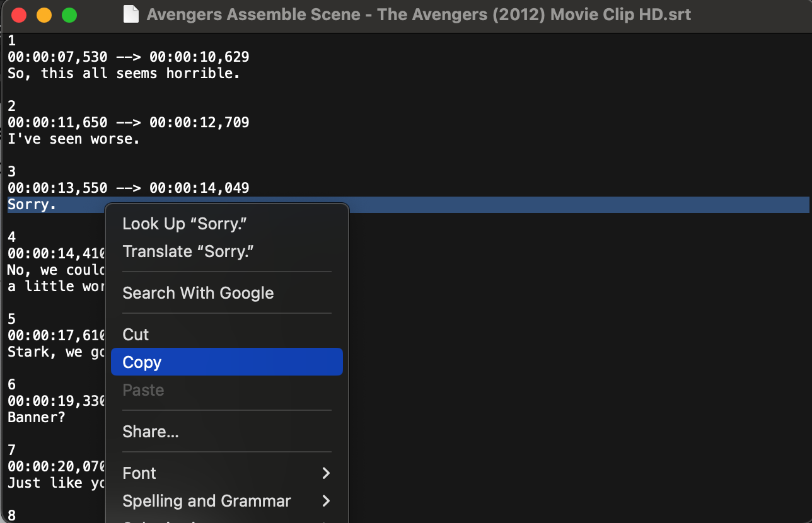Select Translate "Sorry." in the context menu
The height and width of the screenshot is (523, 812).
coord(188,251)
